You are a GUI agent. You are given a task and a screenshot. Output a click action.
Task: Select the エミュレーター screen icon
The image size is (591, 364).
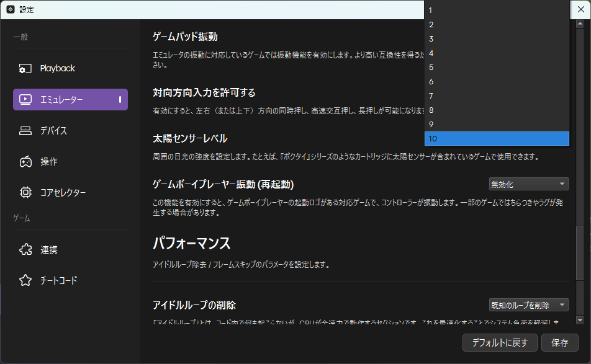(25, 99)
